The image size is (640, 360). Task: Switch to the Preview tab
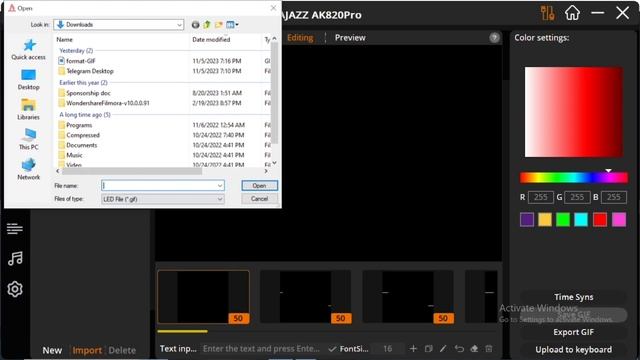pyautogui.click(x=350, y=38)
